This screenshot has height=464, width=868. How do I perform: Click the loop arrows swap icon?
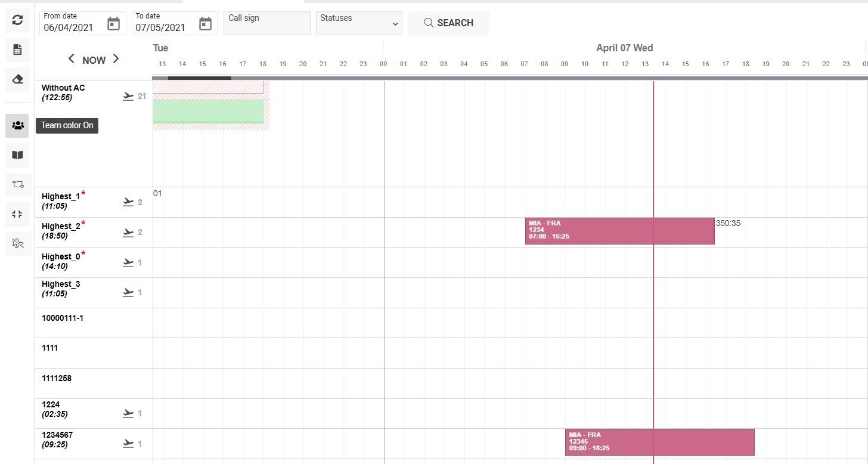pos(17,184)
